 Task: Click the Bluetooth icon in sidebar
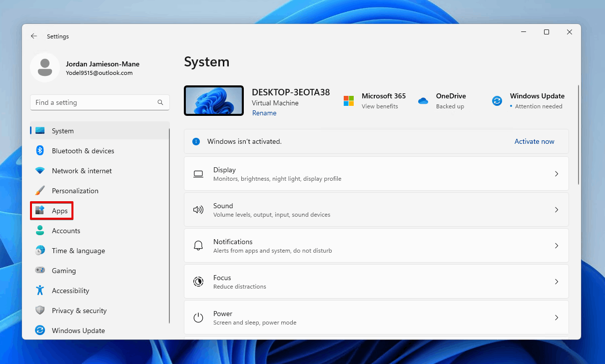(x=40, y=151)
